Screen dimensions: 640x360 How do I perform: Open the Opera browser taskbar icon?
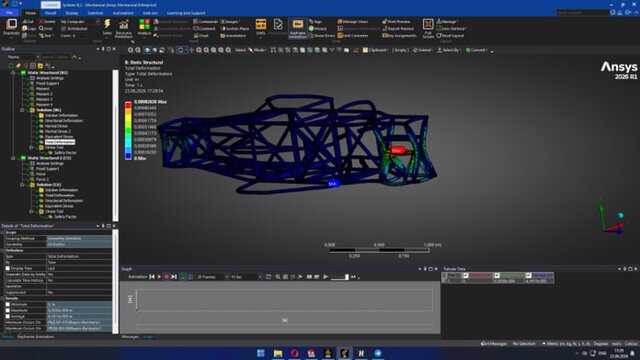click(294, 353)
